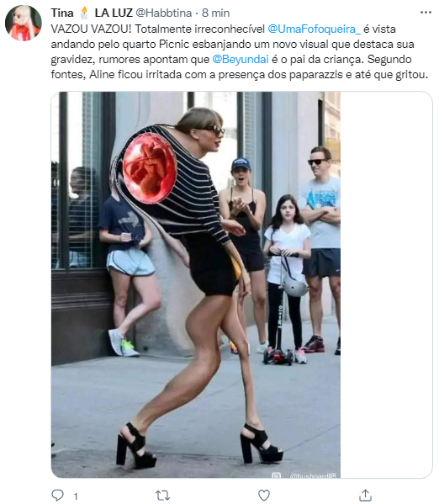This screenshot has width=439, height=504.
Task: Click the candle emoji in display name
Action: pos(84,13)
